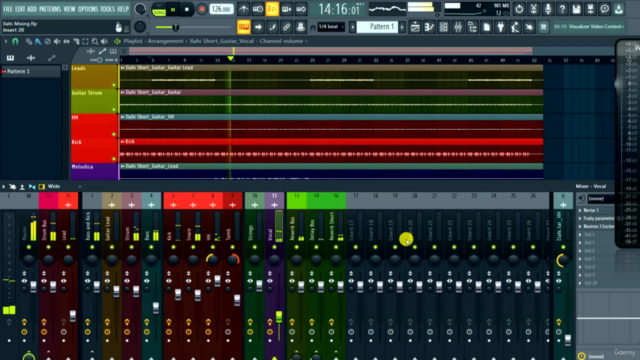Image resolution: width=640 pixels, height=360 pixels.
Task: Open the PATTERNS menu
Action: pyautogui.click(x=50, y=9)
